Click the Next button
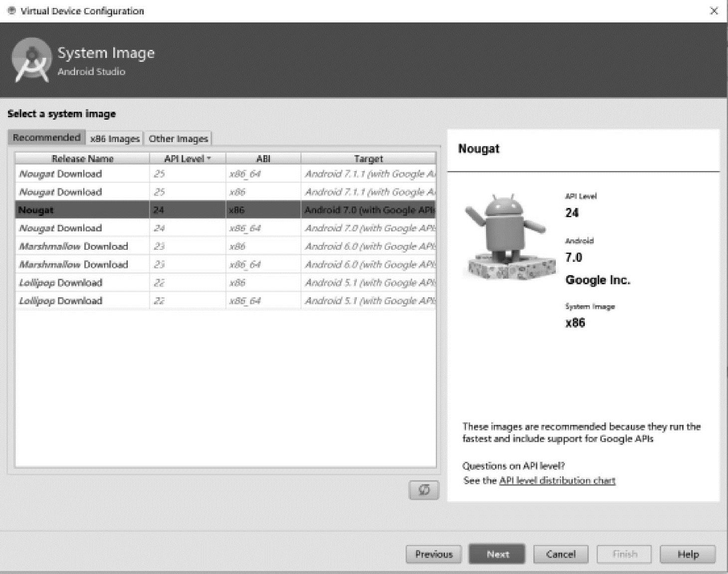 [497, 554]
